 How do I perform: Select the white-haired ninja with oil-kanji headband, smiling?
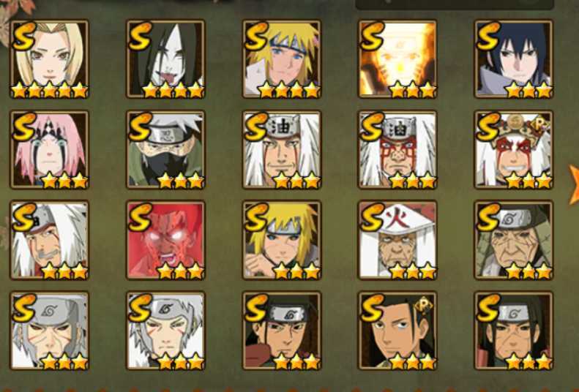pos(282,149)
